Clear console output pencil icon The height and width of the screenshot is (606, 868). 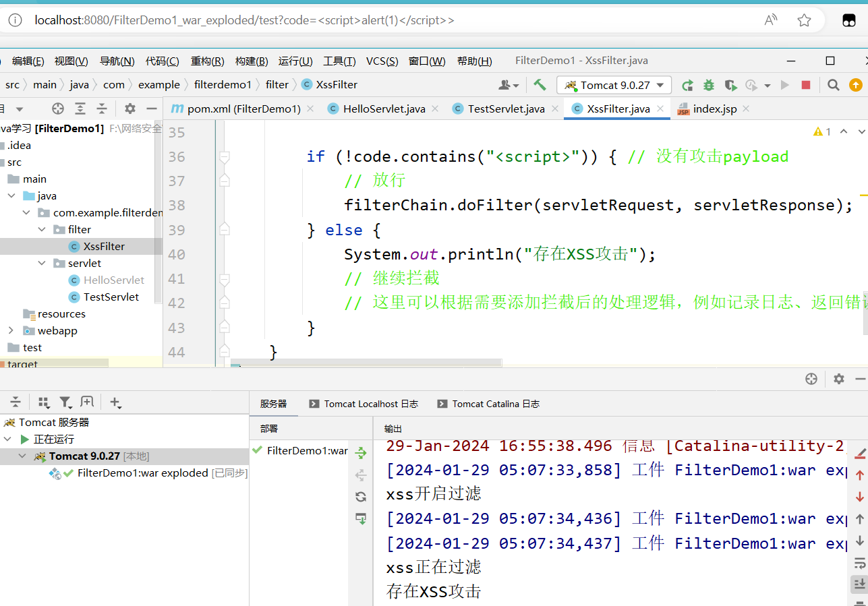pos(860,453)
